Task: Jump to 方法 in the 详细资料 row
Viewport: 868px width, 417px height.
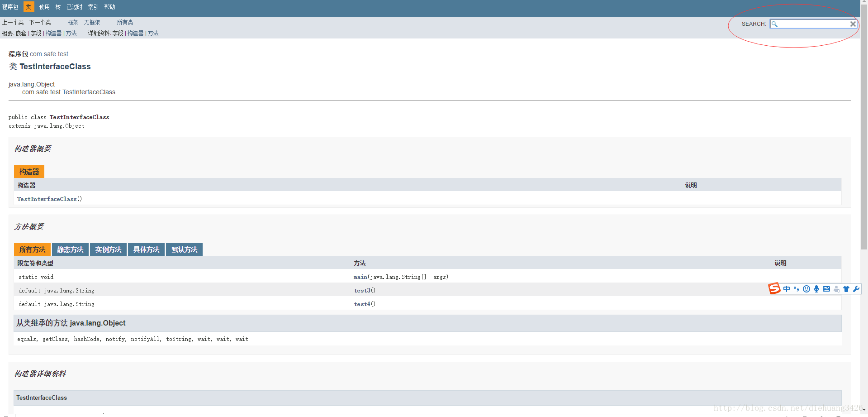Action: click(x=153, y=33)
